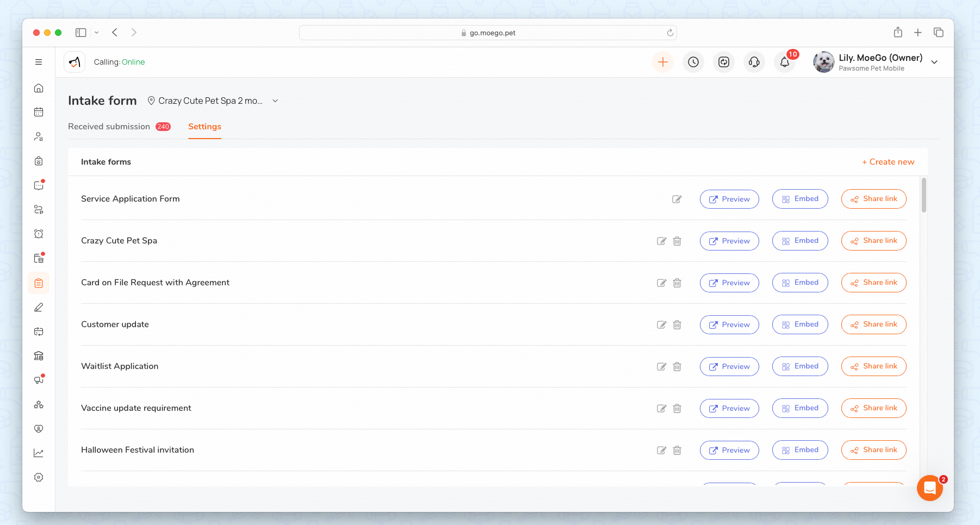
Task: Edit the Service Application Form
Action: coord(677,199)
